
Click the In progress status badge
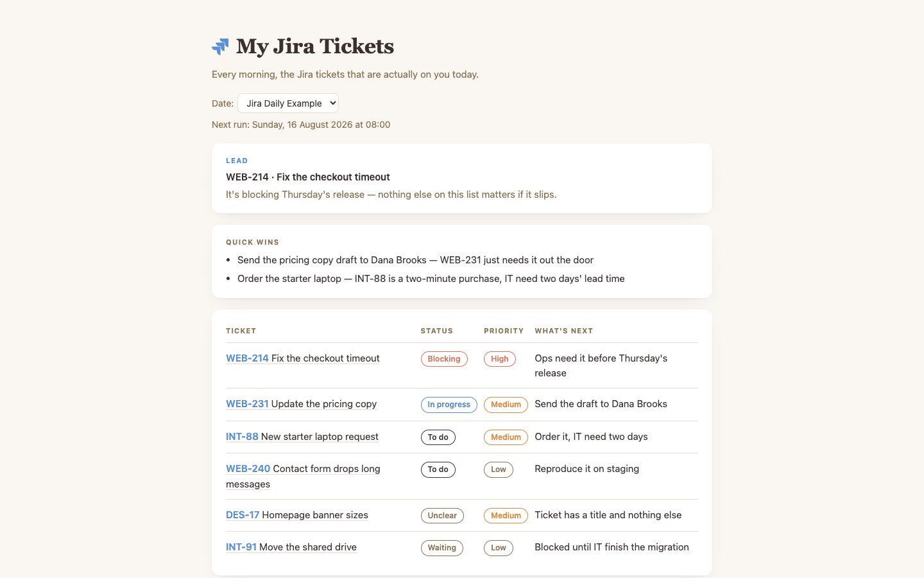click(449, 405)
